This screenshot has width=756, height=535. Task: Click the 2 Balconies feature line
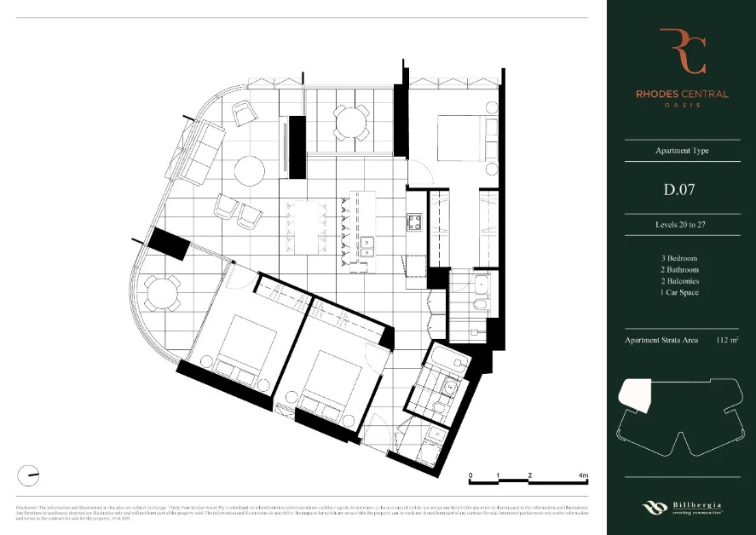(x=681, y=281)
